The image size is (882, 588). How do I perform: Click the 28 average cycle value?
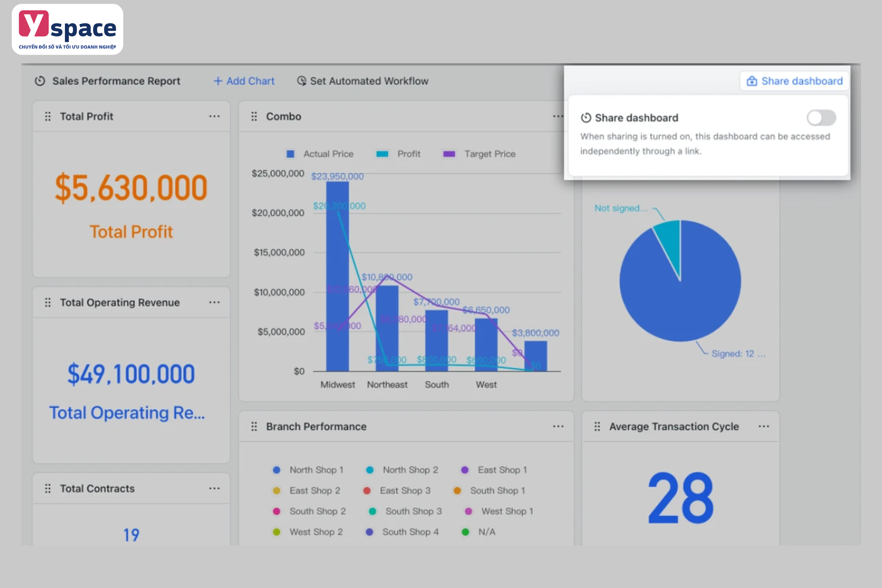click(x=681, y=498)
